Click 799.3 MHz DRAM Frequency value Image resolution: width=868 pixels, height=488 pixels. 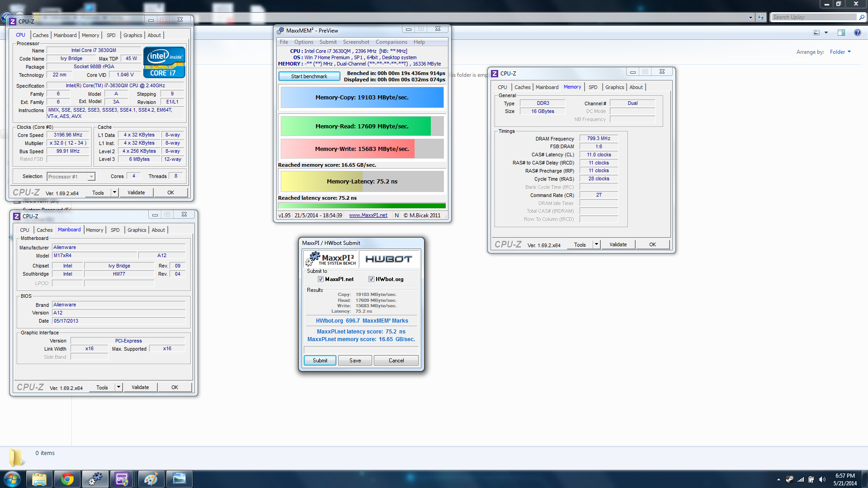pyautogui.click(x=599, y=139)
